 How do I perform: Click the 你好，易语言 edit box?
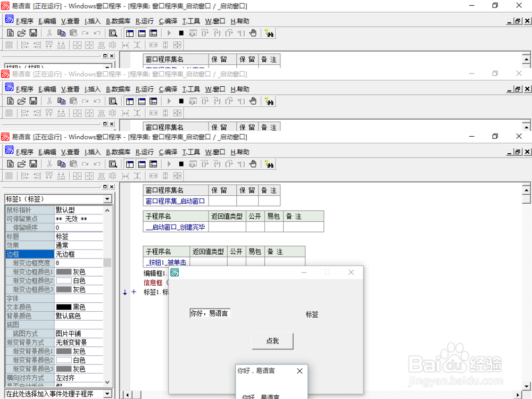coord(210,313)
